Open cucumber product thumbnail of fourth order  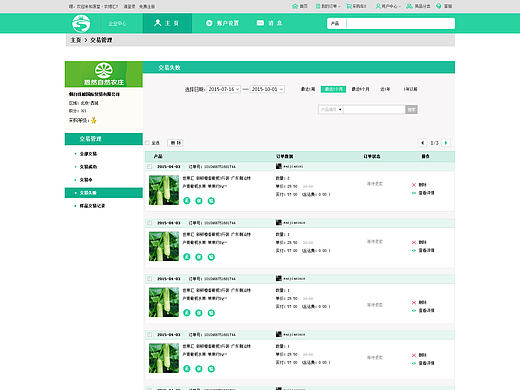[x=164, y=358]
